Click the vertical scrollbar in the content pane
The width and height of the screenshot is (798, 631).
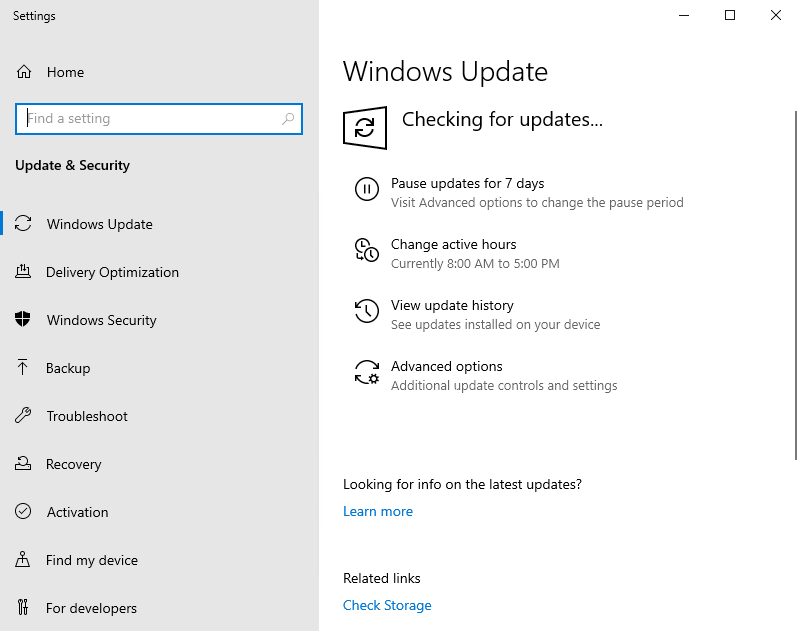[795, 285]
